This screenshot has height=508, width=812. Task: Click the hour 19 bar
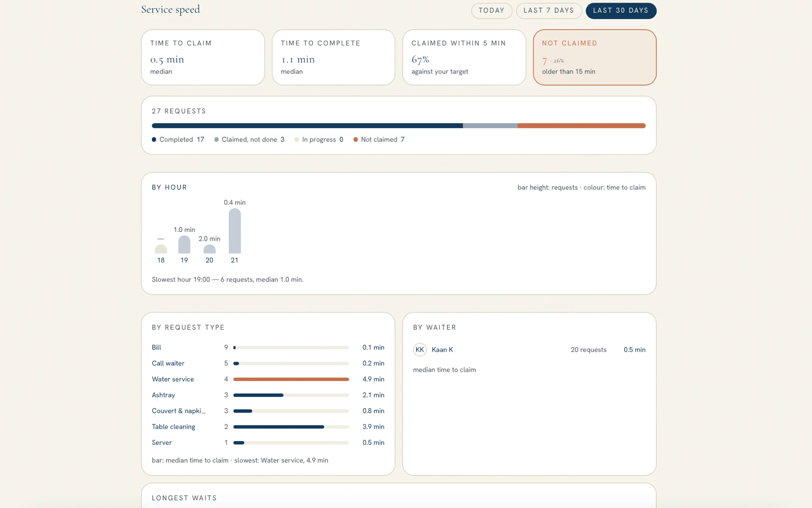(184, 244)
